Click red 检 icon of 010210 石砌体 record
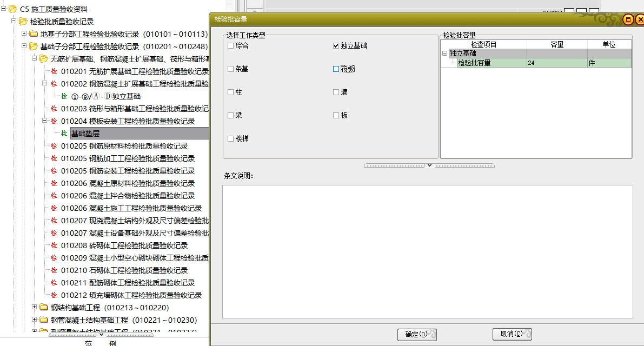 click(54, 270)
